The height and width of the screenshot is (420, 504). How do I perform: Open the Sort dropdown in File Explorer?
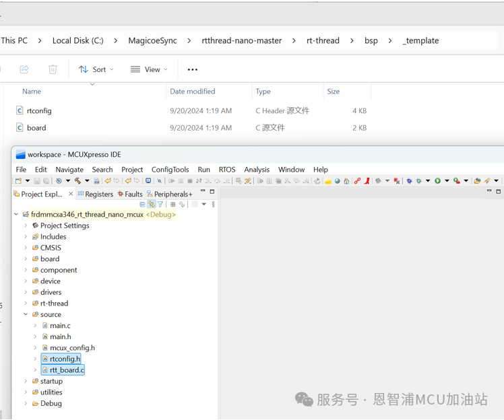tap(96, 69)
